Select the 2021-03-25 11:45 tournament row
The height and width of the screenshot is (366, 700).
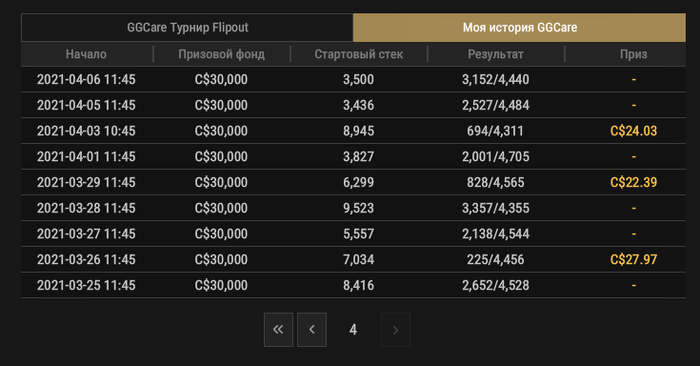(x=353, y=285)
